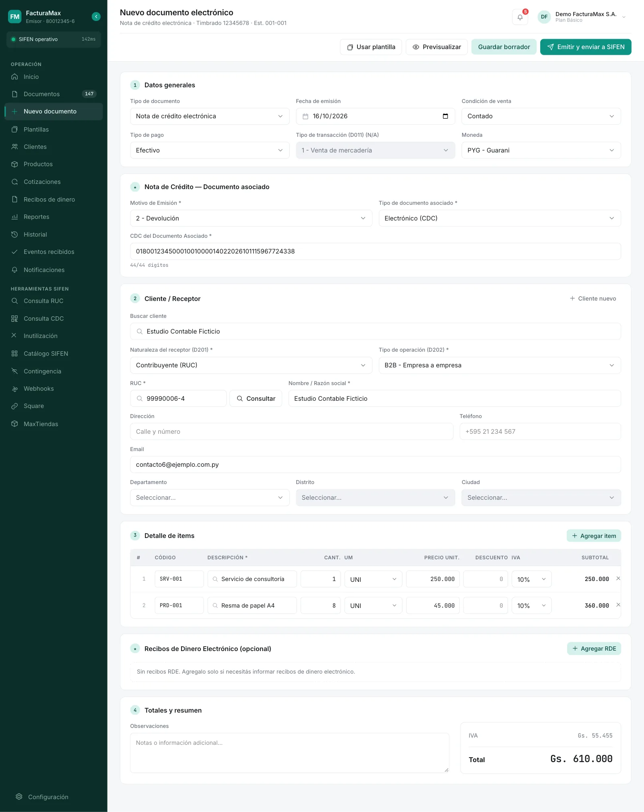The width and height of the screenshot is (644, 812).
Task: Click the Cliente nuevo link
Action: coord(593,299)
